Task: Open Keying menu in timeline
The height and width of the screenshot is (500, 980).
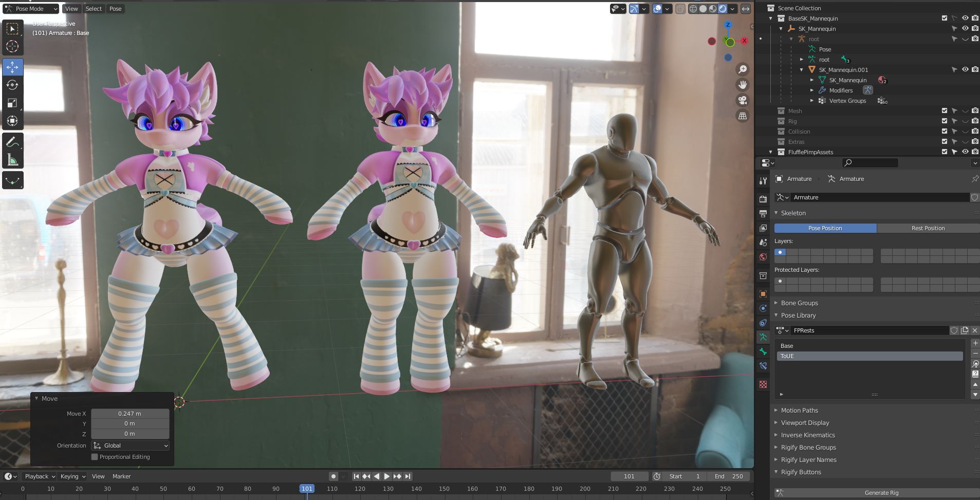Action: point(72,476)
